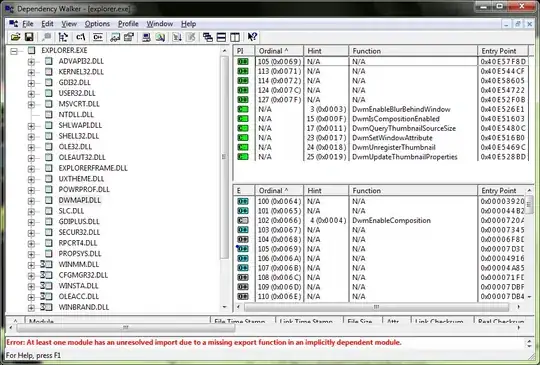Open the System Information computer icon

click(146, 37)
